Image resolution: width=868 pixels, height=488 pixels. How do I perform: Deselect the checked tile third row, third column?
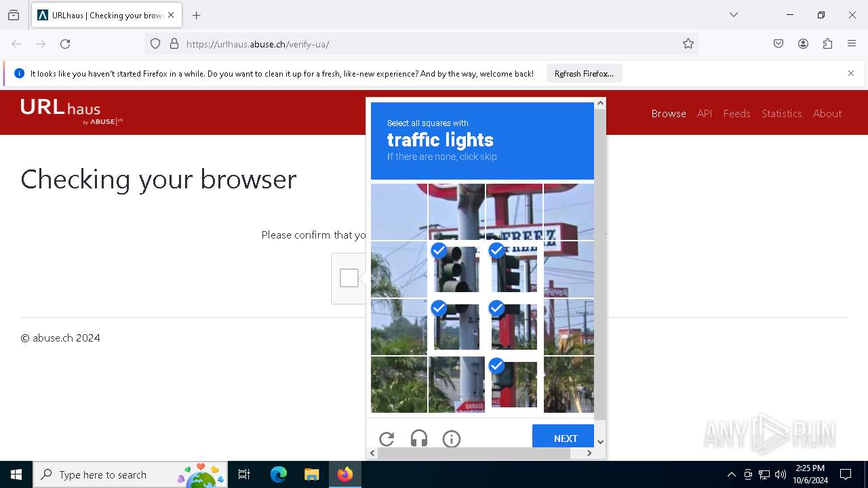coord(514,327)
